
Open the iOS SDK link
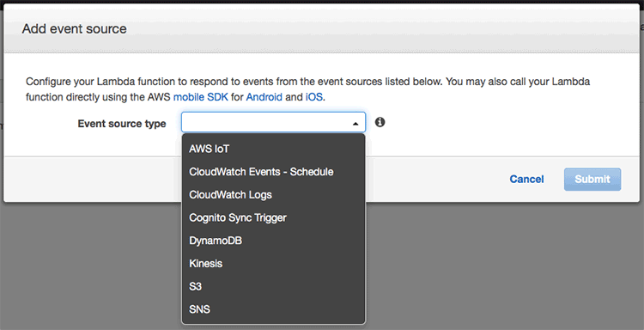tap(313, 97)
